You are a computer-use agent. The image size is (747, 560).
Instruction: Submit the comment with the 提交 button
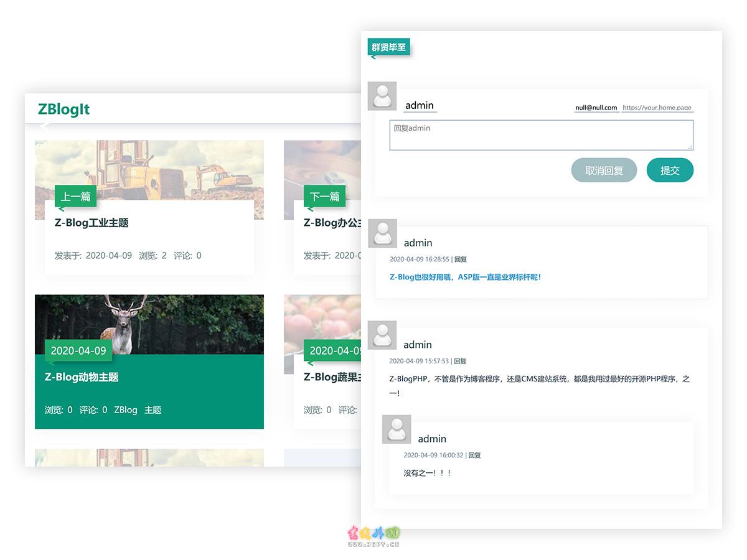pyautogui.click(x=670, y=170)
